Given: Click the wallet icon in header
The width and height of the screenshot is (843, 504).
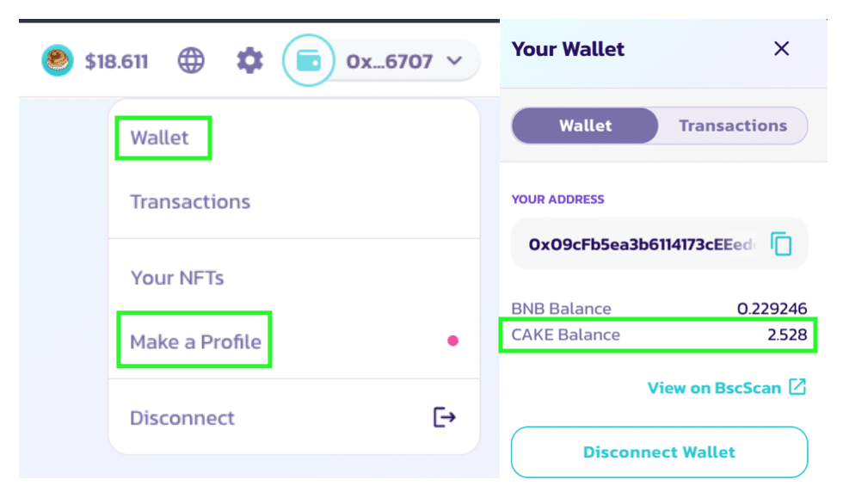Looking at the screenshot, I should (x=307, y=61).
